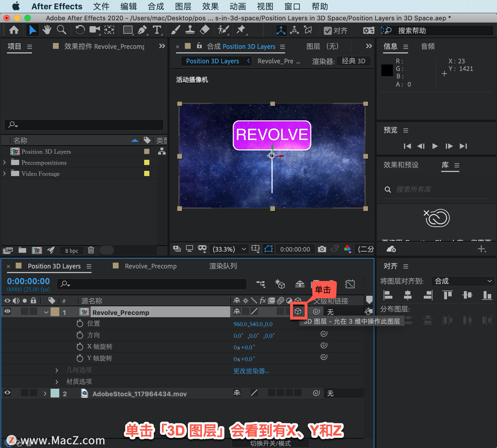Select the Home icon in toolbar
The width and height of the screenshot is (497, 448).
[14, 30]
